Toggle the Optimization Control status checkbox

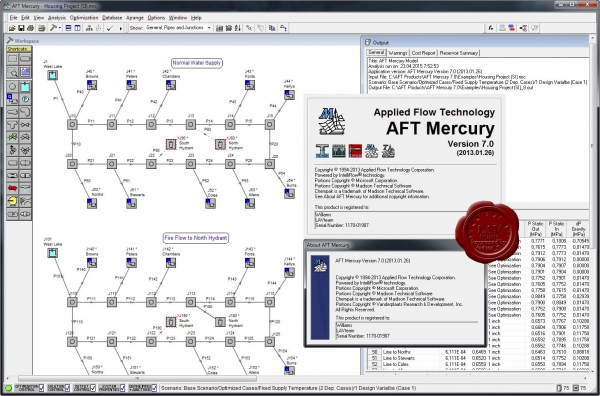click(41, 388)
